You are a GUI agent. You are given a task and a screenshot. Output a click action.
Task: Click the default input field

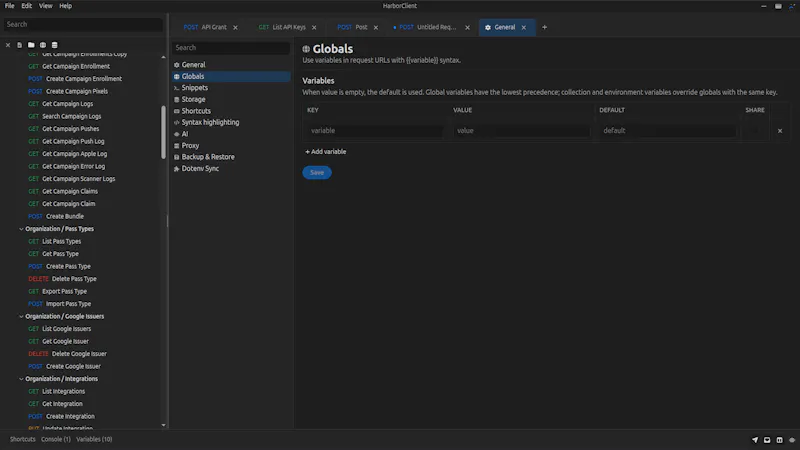point(668,131)
